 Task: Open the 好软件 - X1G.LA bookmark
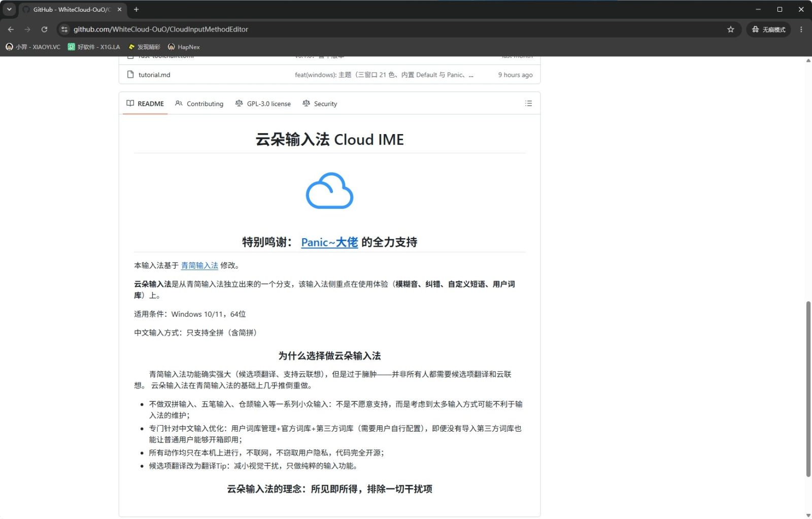[94, 47]
